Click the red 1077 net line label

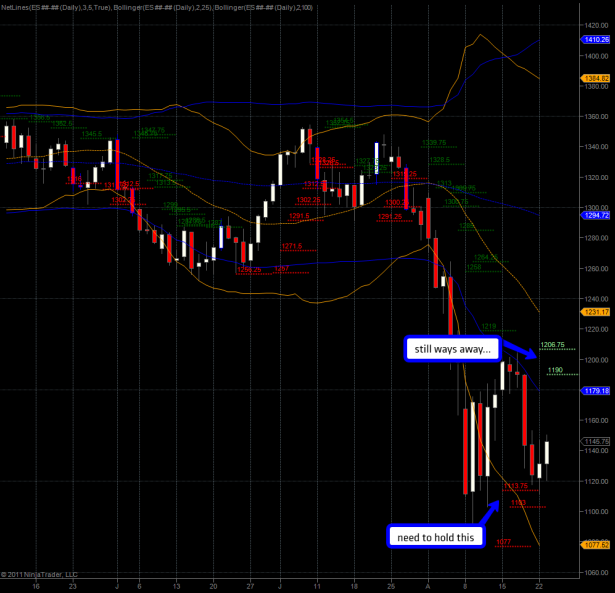[x=503, y=541]
